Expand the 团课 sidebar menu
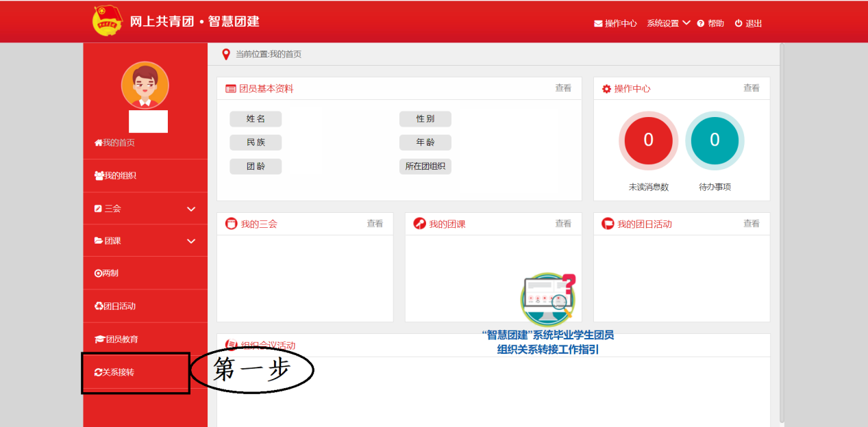 (x=145, y=241)
